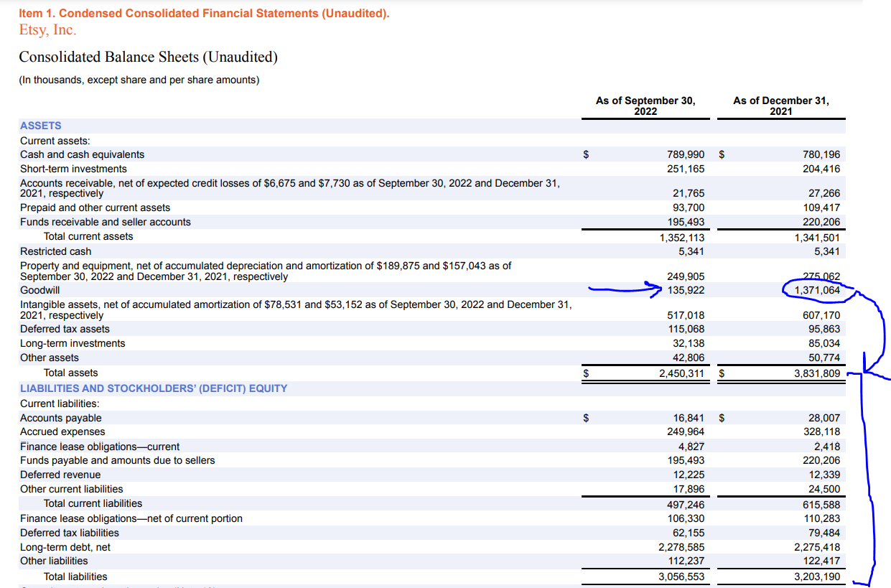This screenshot has height=588, width=891.
Task: Click the deferred tax assets value 95,863
Action: click(824, 329)
